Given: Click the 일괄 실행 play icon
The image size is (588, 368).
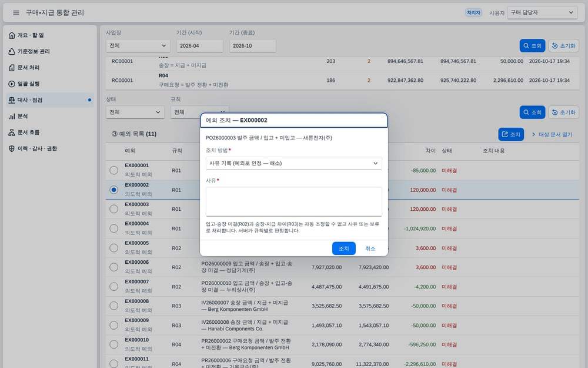Looking at the screenshot, I should pos(12,84).
